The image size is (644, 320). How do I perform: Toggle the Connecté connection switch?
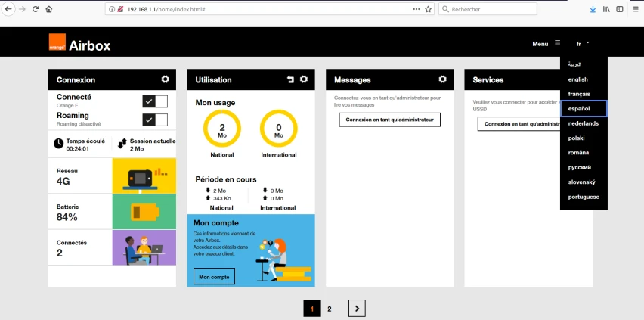pyautogui.click(x=155, y=101)
